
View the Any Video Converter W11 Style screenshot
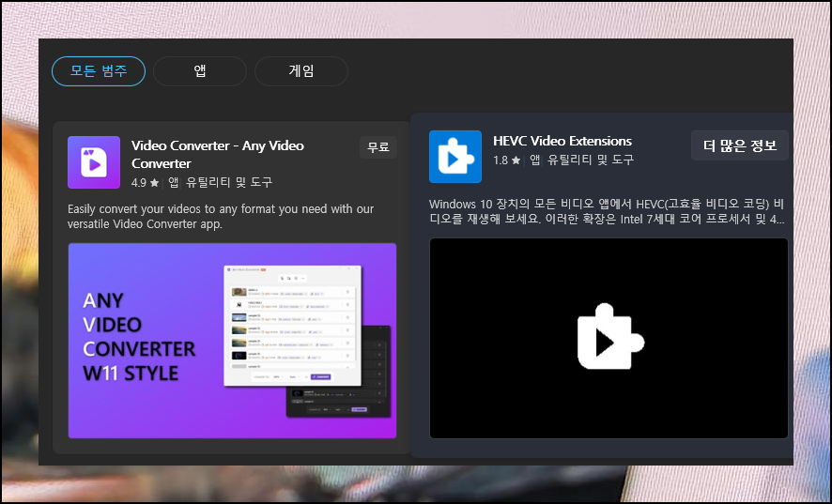click(x=232, y=341)
